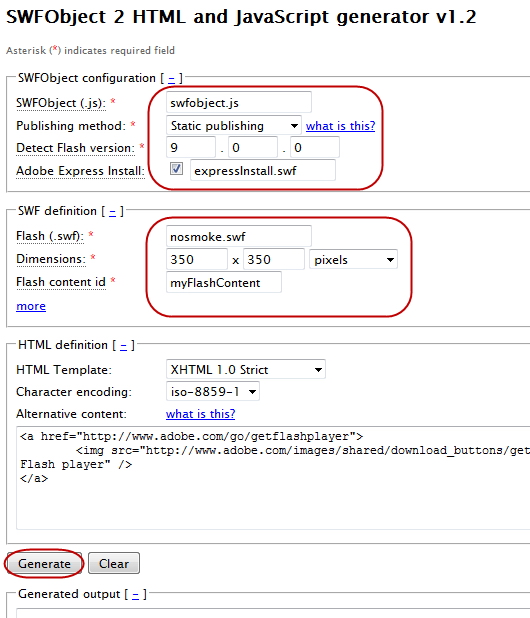Click the width dimension field
Image resolution: width=530 pixels, height=618 pixels.
coord(197,259)
